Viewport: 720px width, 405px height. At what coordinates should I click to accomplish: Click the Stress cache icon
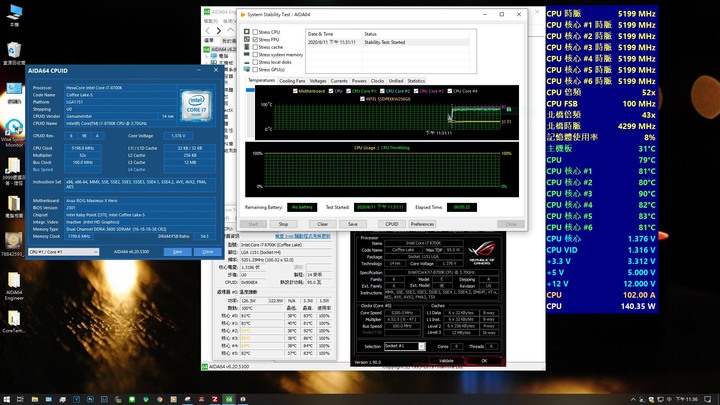[247, 47]
